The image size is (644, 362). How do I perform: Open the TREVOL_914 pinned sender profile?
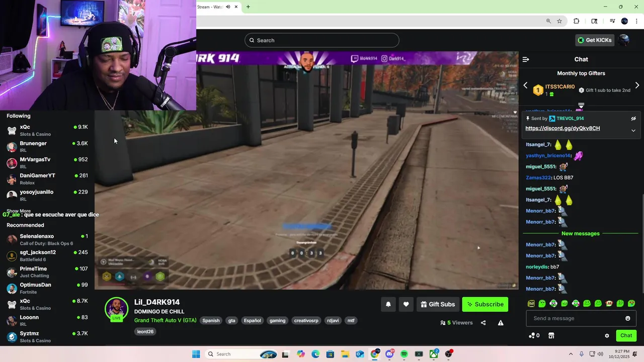[x=570, y=119]
